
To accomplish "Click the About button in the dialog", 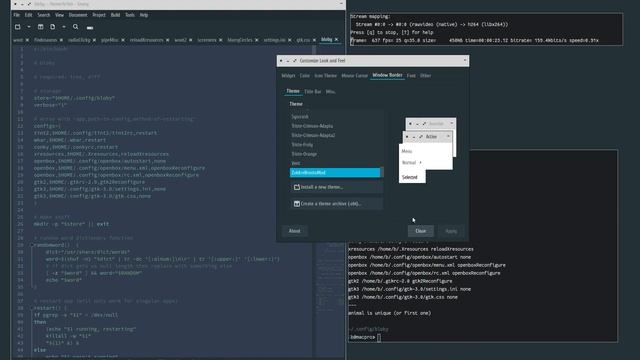I will click(294, 231).
